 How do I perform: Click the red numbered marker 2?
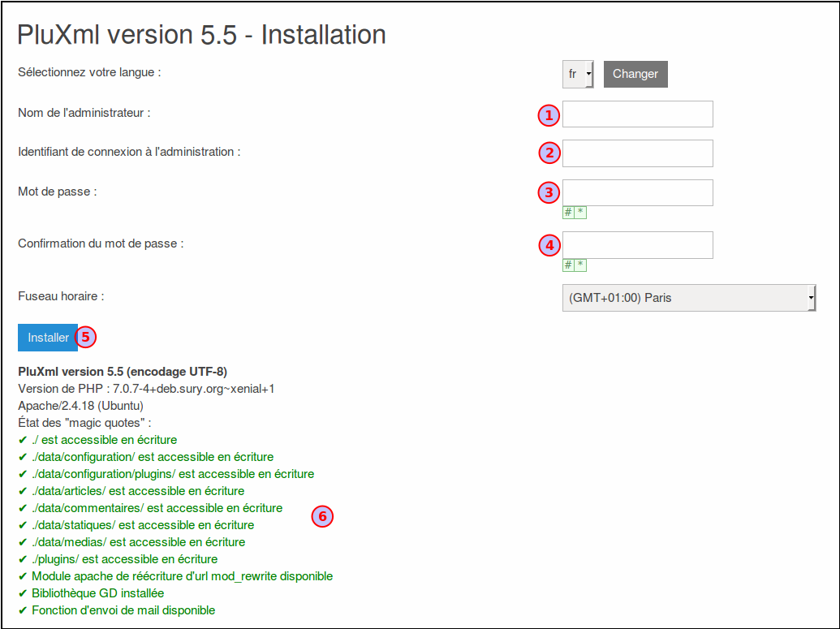click(x=549, y=152)
